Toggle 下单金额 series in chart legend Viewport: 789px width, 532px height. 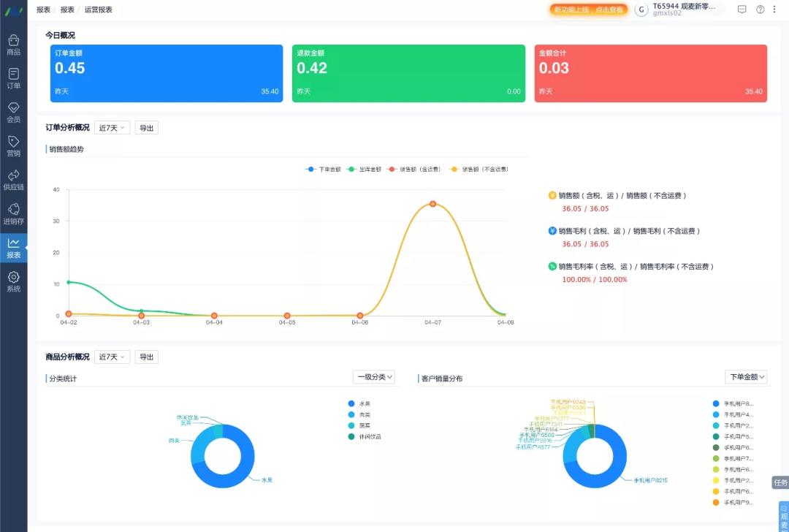point(323,169)
